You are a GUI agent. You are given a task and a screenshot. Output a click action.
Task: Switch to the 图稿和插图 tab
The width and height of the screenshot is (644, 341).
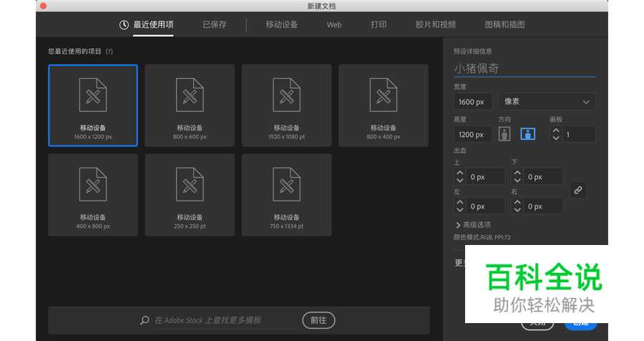pos(504,24)
